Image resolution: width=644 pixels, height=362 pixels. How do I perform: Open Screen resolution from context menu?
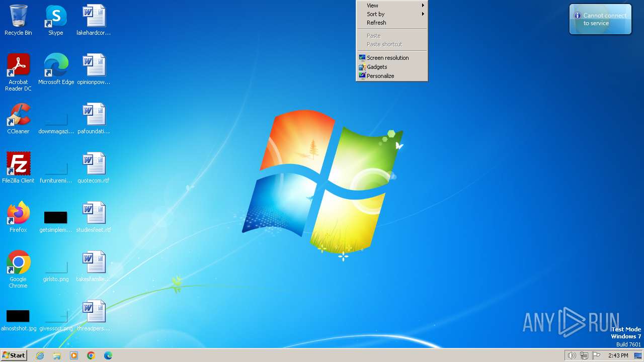click(x=392, y=58)
